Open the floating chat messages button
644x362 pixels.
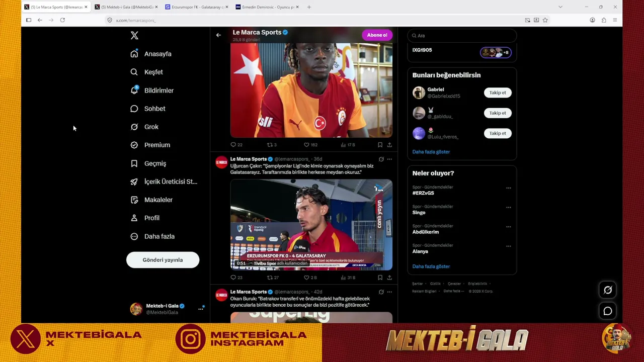pyautogui.click(x=608, y=311)
